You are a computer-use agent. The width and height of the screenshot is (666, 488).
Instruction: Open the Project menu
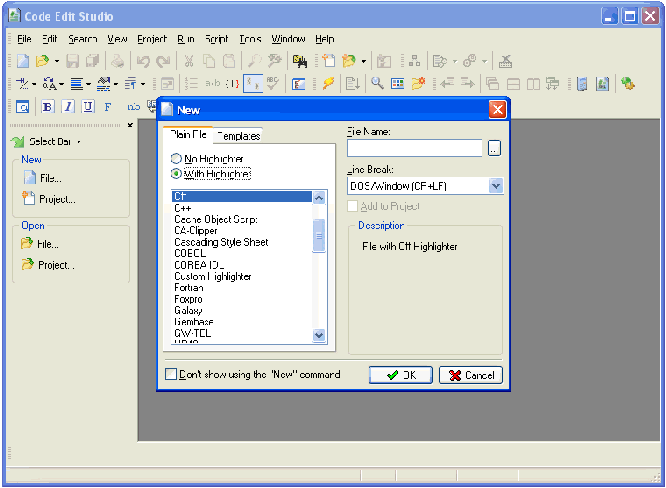[x=152, y=39]
